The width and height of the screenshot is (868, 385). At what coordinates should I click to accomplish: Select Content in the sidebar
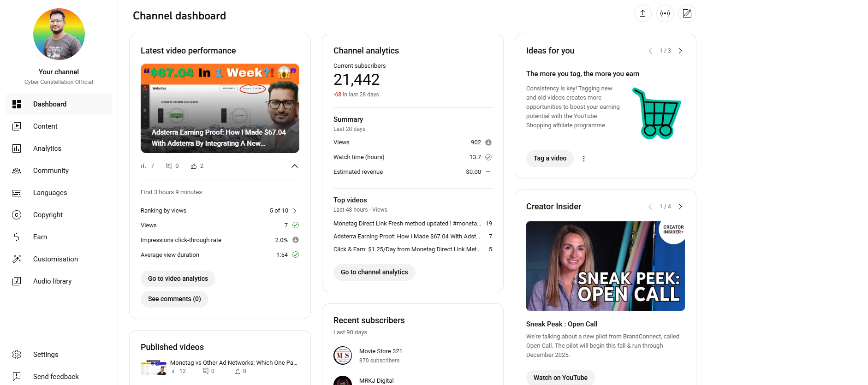[x=45, y=126]
